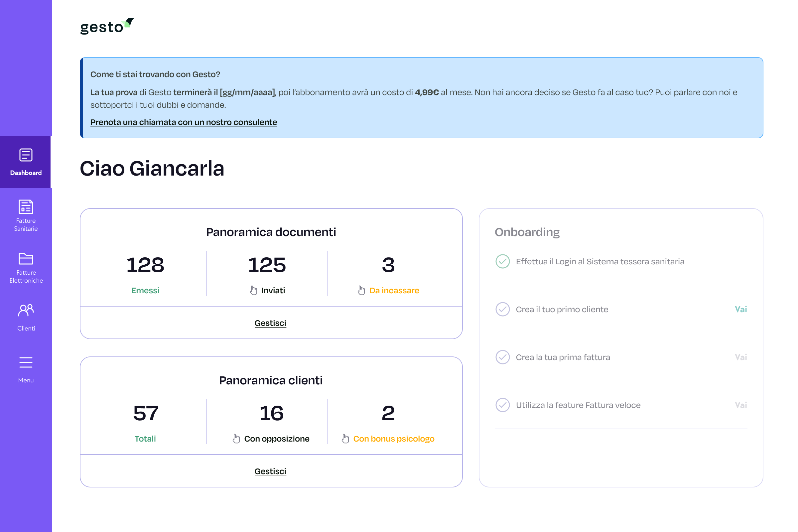Image resolution: width=798 pixels, height=532 pixels.
Task: Open the Clienti people icon
Action: coord(26,311)
